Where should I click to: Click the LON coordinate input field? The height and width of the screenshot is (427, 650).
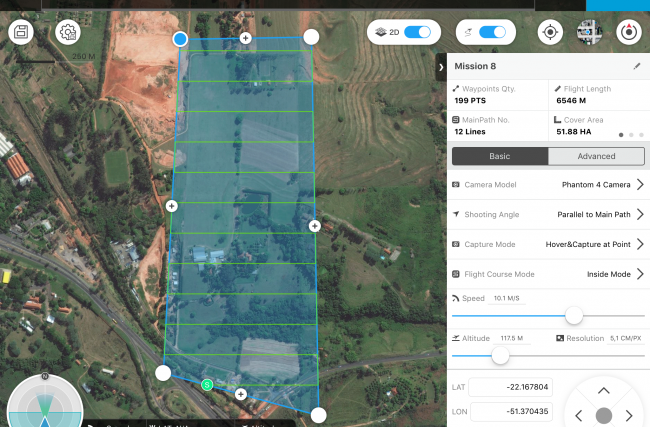tap(511, 412)
